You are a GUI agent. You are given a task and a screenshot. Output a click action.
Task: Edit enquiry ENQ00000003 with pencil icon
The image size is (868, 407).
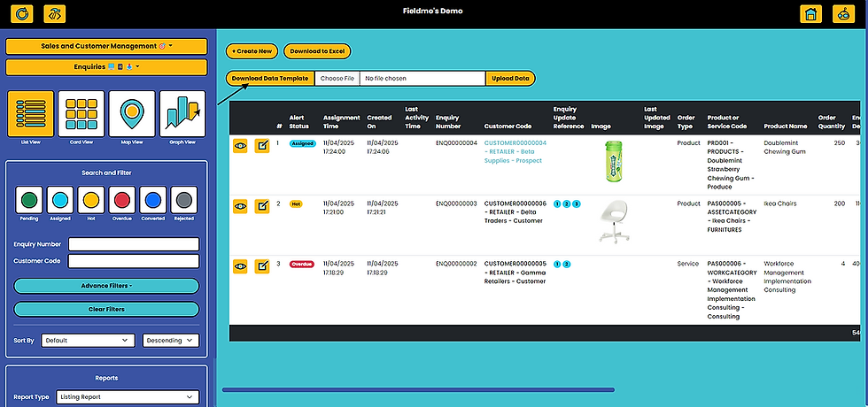pos(262,206)
